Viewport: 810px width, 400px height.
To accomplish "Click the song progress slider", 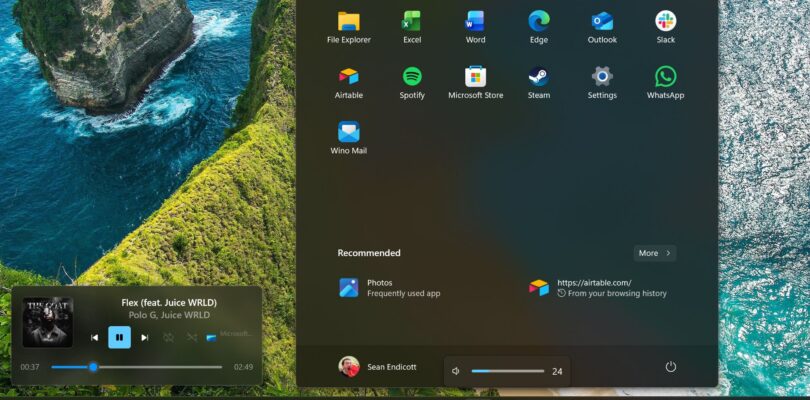I will 137,367.
